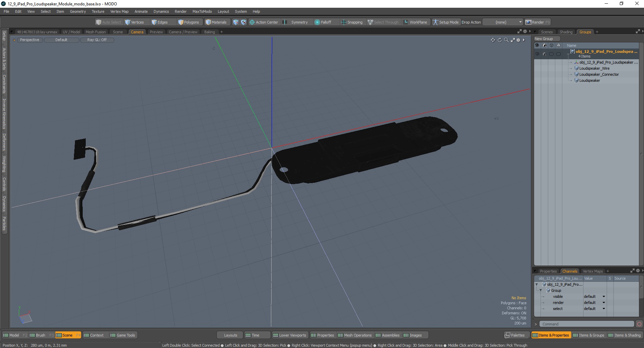
Task: Click the viewport zoom magnifier icon
Action: pos(506,40)
